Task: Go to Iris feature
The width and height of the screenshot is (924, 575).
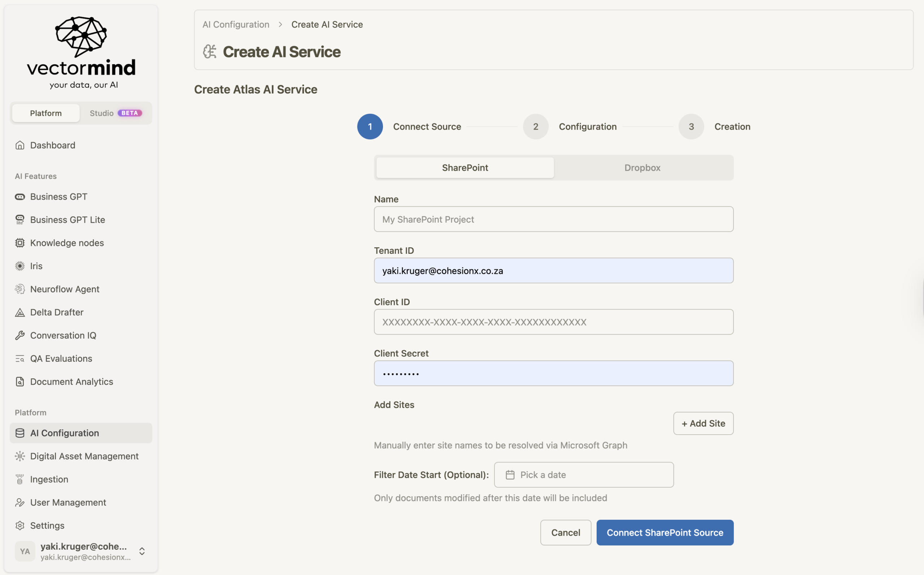Action: 81,266
